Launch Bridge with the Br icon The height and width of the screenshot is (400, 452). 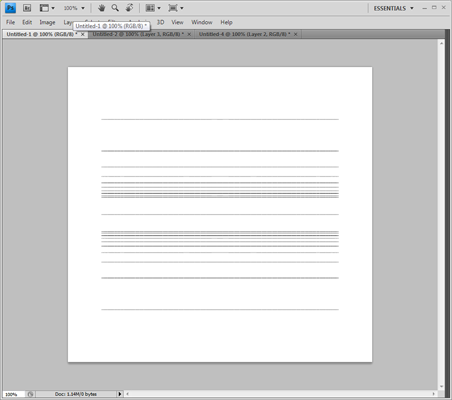(27, 8)
